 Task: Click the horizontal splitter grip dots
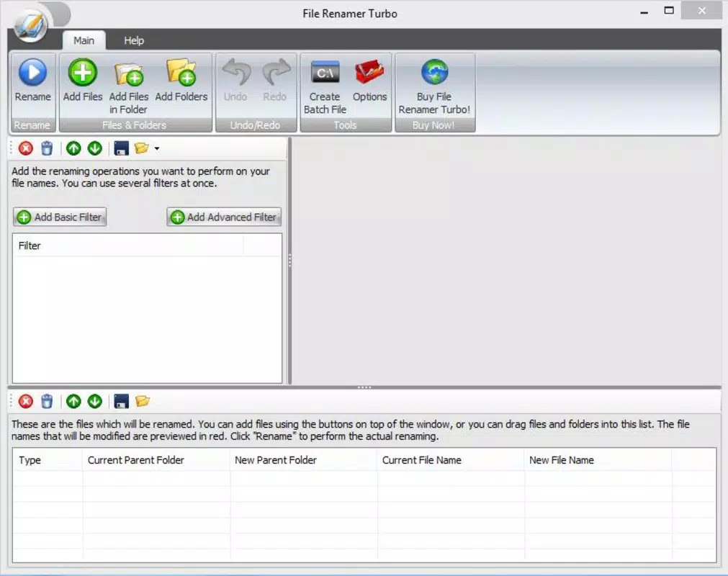click(364, 387)
